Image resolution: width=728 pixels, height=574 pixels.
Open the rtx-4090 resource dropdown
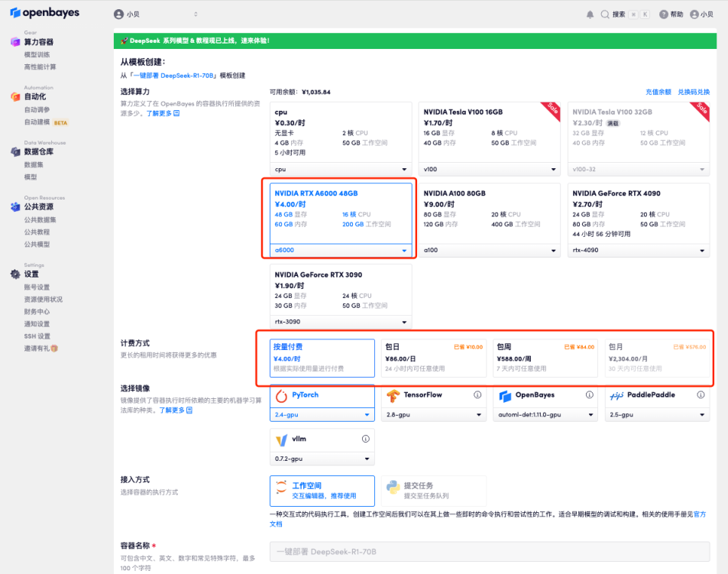coord(639,250)
